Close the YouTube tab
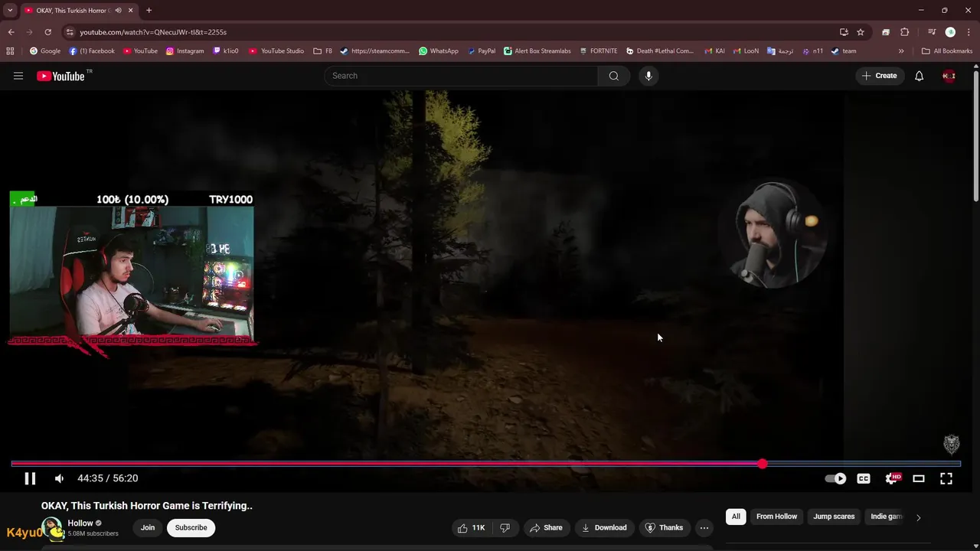 pyautogui.click(x=131, y=11)
